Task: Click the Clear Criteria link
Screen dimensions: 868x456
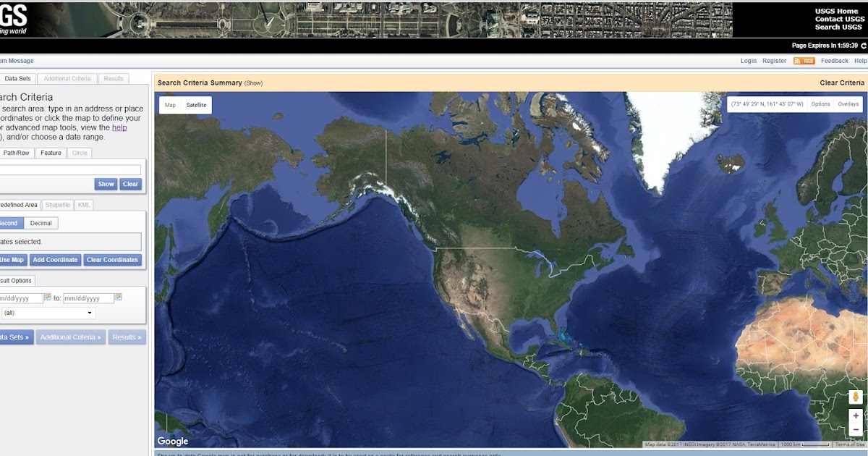Action: click(842, 83)
